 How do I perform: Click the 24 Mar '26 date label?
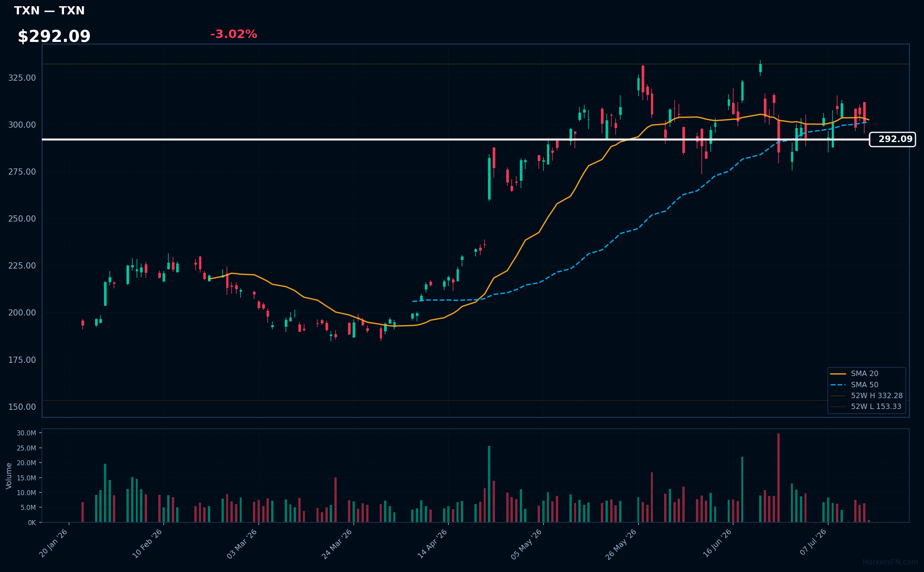(x=337, y=543)
